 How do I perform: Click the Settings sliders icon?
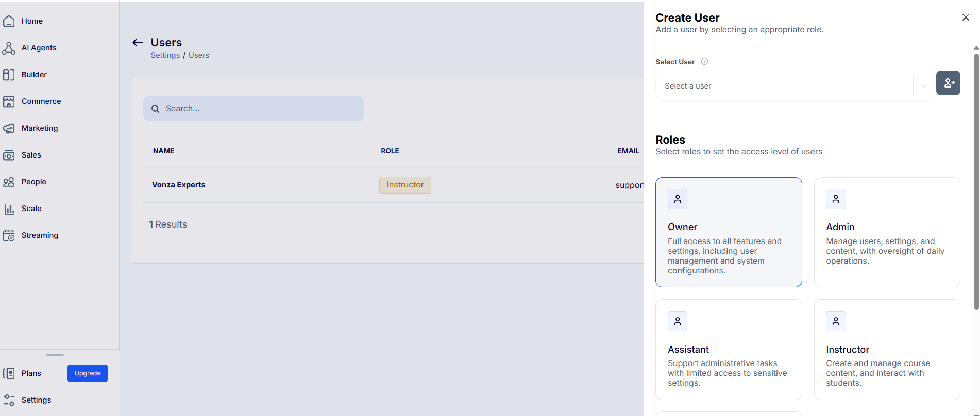pos(9,400)
